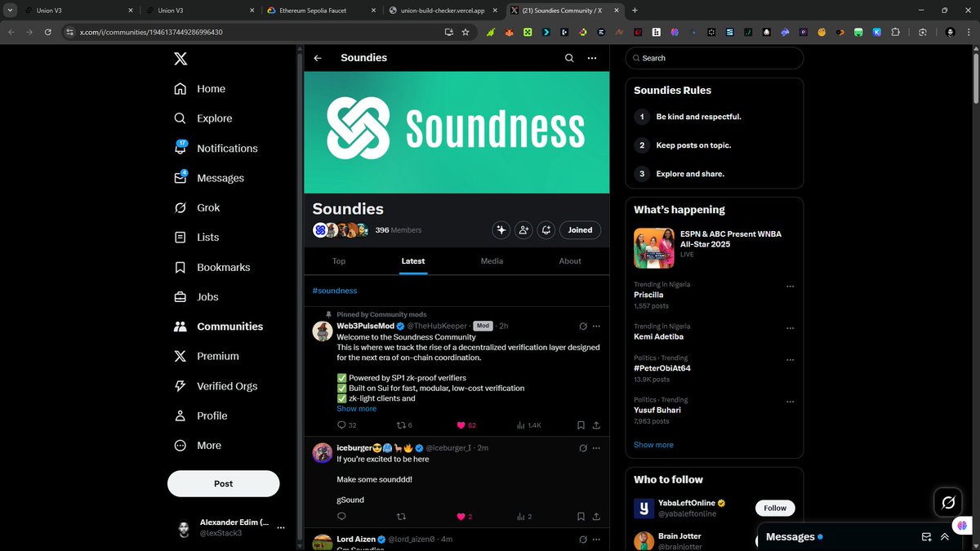This screenshot has width=980, height=551.
Task: Switch to the Top tab
Action: coord(339,261)
